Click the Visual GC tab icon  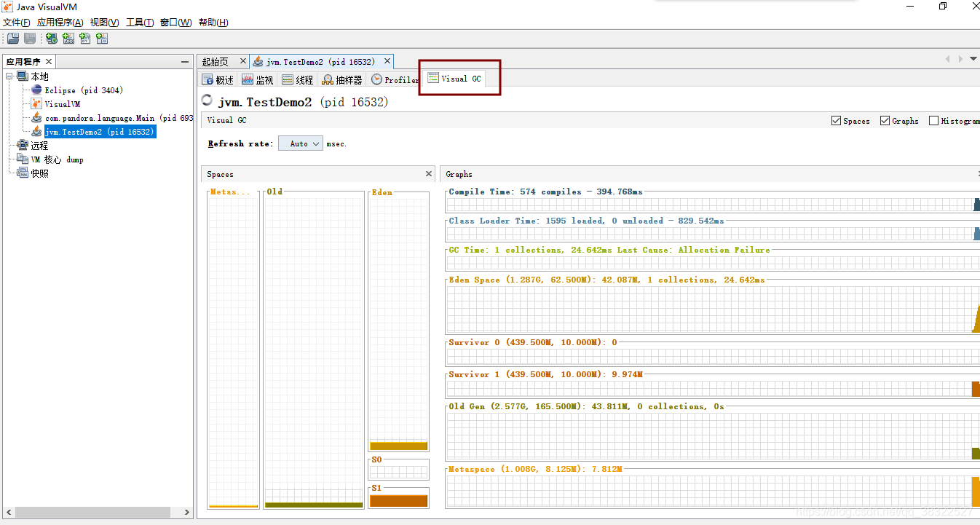click(x=433, y=78)
